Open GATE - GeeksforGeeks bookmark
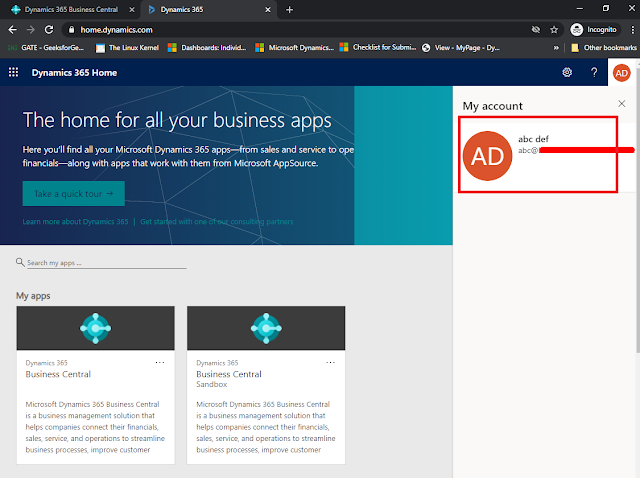Viewport: 640px width, 478px height. 46,48
